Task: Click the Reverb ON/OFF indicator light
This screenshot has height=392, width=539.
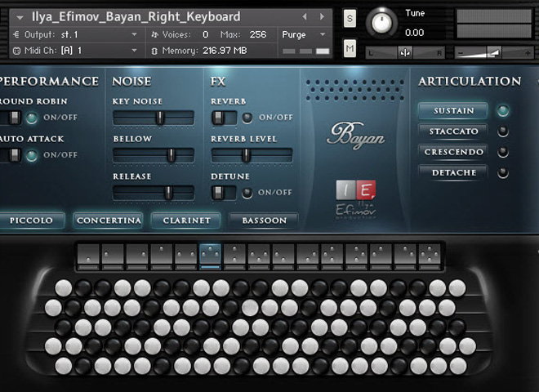Action: click(247, 118)
